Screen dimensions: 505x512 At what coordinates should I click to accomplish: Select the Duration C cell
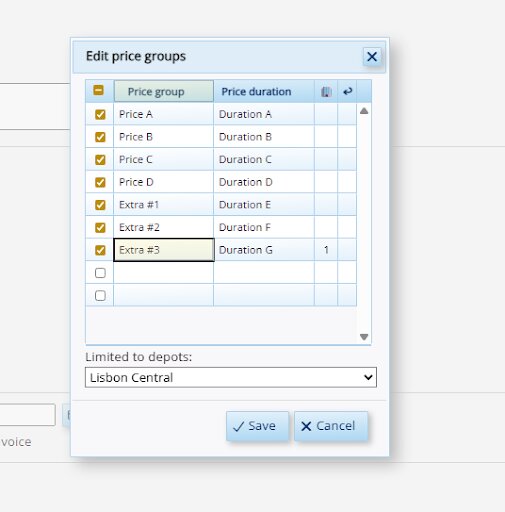[264, 160]
